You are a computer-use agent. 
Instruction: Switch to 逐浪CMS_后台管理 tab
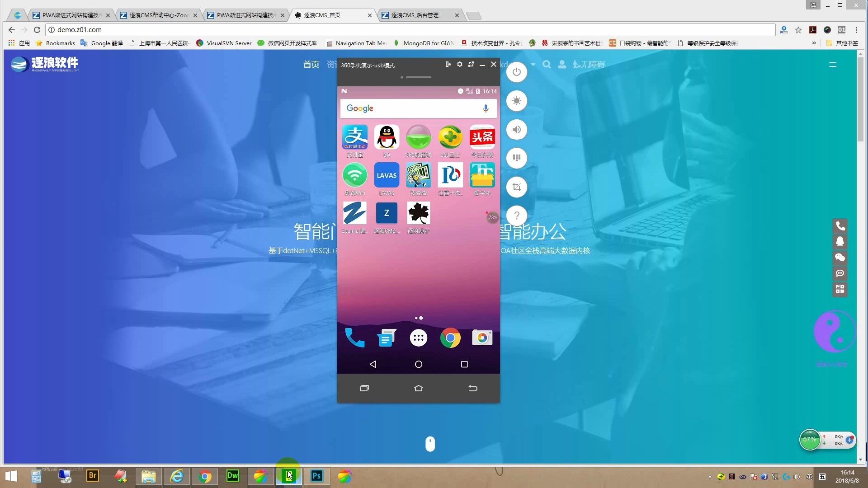(x=415, y=15)
